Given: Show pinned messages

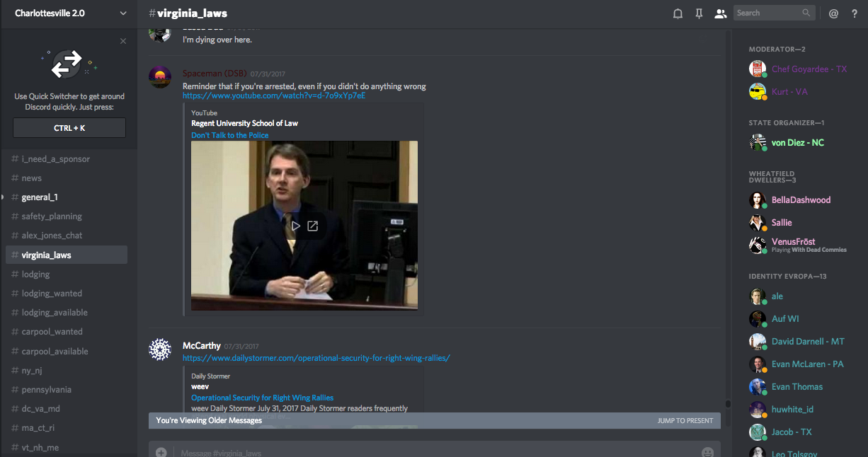Looking at the screenshot, I should coord(699,13).
